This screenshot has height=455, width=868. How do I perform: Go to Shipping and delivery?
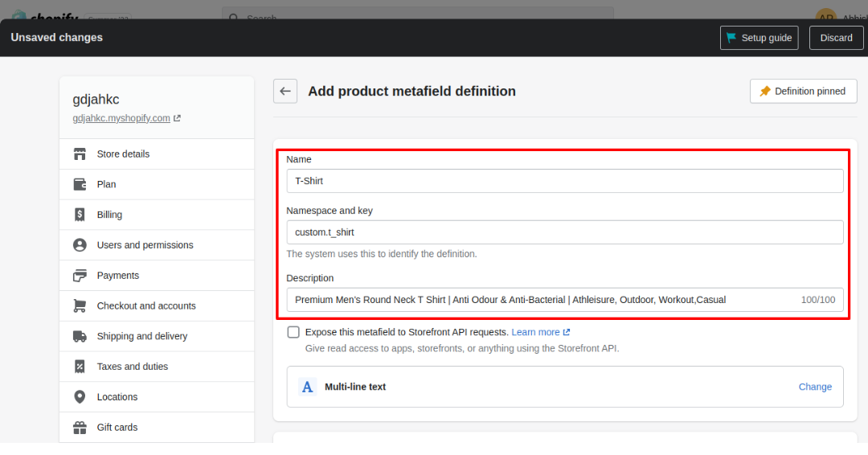(157, 336)
